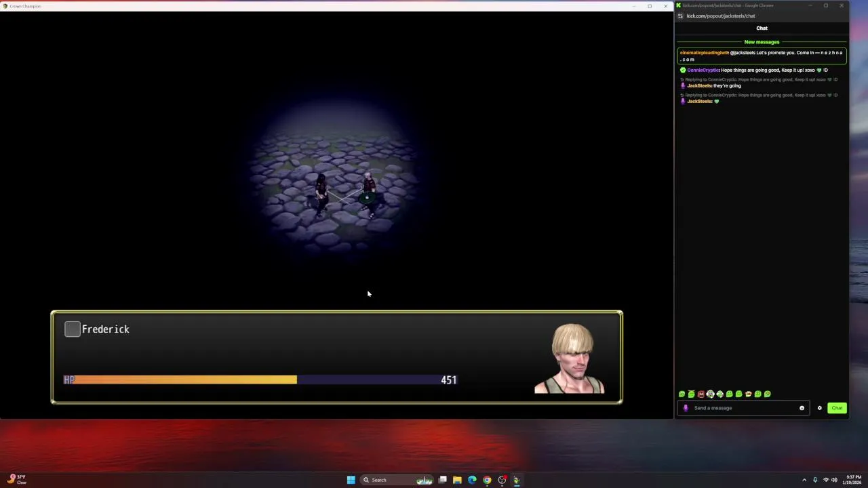Choose the last quick emote in the row

click(767, 394)
